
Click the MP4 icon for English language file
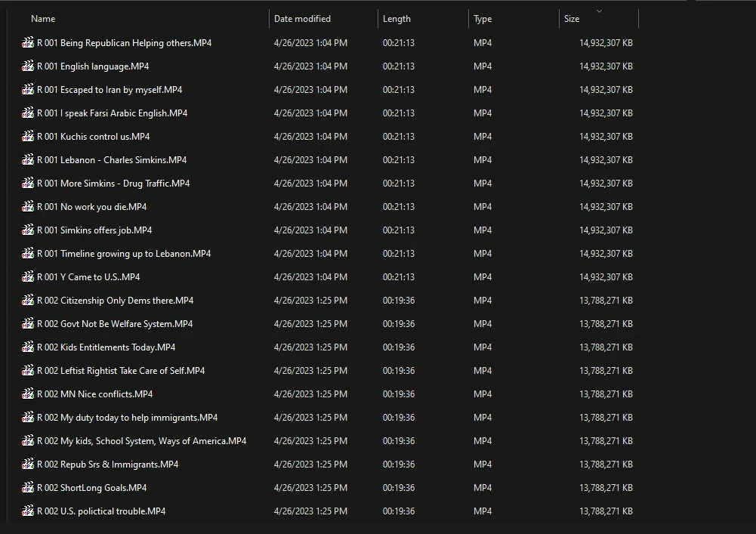coord(28,66)
